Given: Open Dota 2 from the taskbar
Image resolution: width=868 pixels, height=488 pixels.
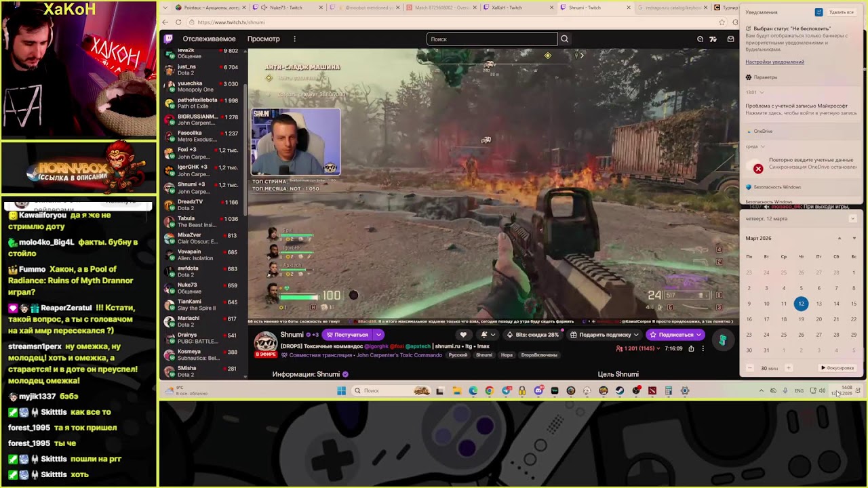Looking at the screenshot, I should 652,390.
